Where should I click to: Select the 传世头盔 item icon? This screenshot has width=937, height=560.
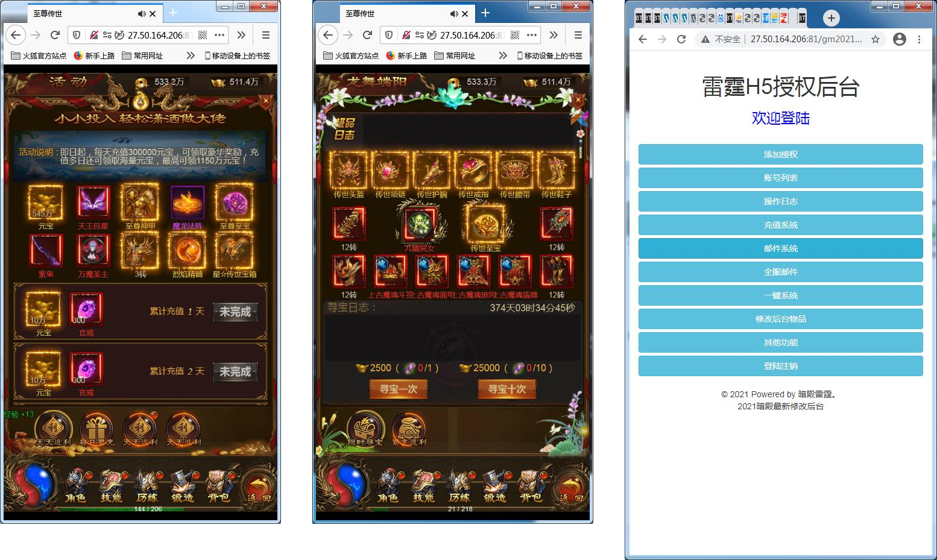pyautogui.click(x=349, y=171)
